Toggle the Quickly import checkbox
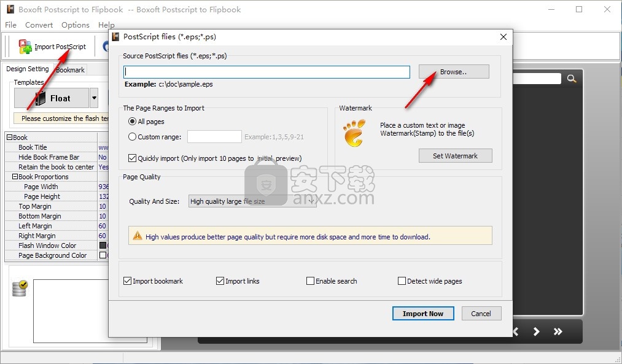 point(132,158)
